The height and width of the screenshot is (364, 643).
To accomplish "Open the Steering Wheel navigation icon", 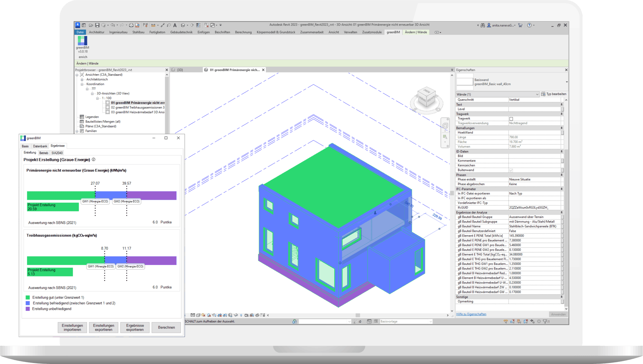I will [445, 126].
